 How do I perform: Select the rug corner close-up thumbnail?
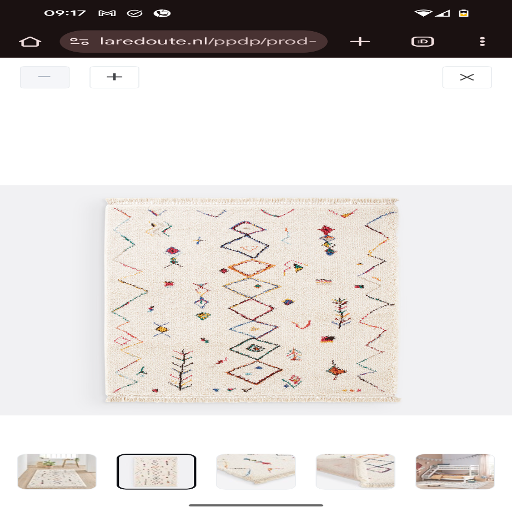click(256, 471)
